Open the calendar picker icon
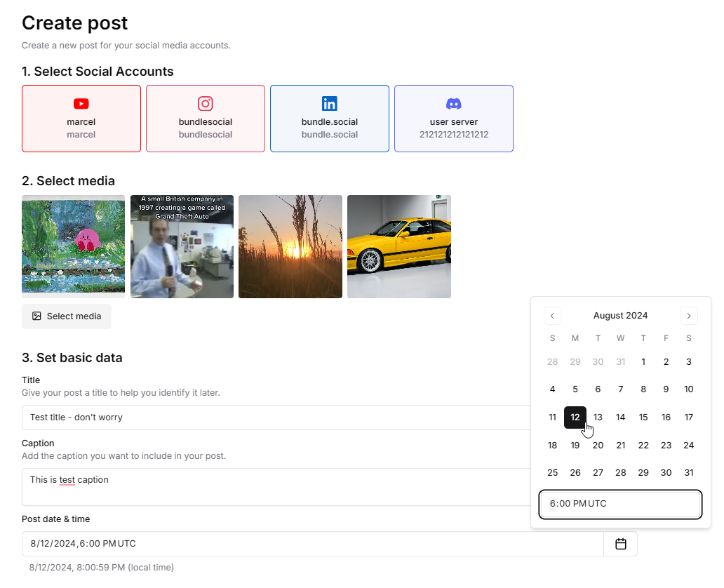724x588 pixels. [x=621, y=544]
